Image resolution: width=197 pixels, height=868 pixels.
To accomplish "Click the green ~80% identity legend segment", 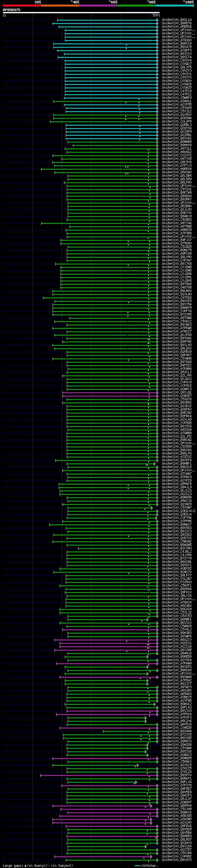I will point(137,6).
